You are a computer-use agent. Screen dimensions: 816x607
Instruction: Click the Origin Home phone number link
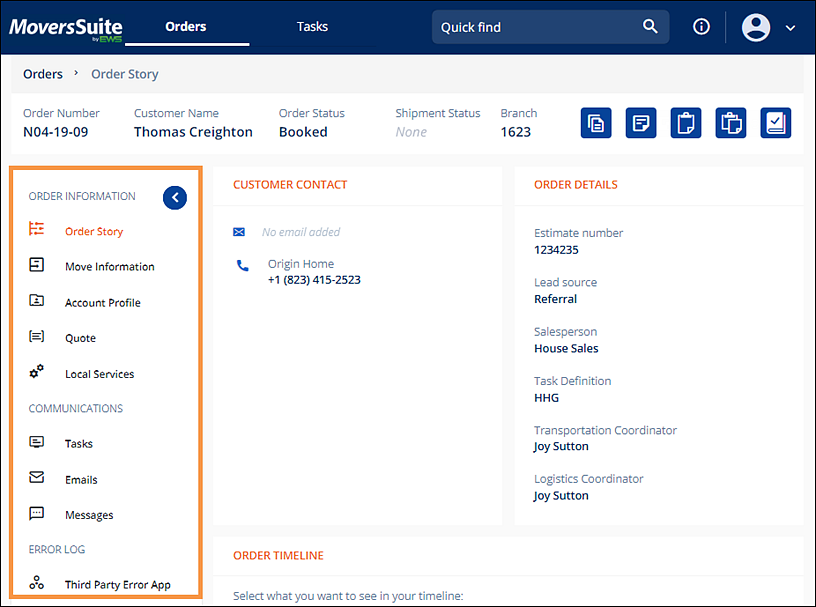(x=312, y=279)
